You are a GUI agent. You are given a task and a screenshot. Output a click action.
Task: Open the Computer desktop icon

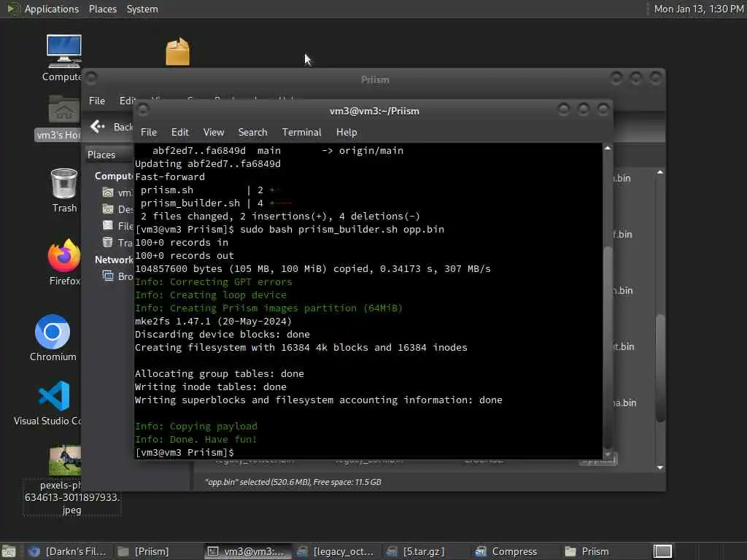[63, 52]
